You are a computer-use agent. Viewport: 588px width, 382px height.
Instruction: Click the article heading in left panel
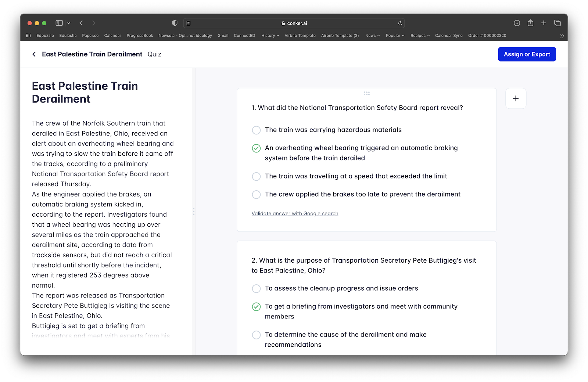[x=85, y=93]
